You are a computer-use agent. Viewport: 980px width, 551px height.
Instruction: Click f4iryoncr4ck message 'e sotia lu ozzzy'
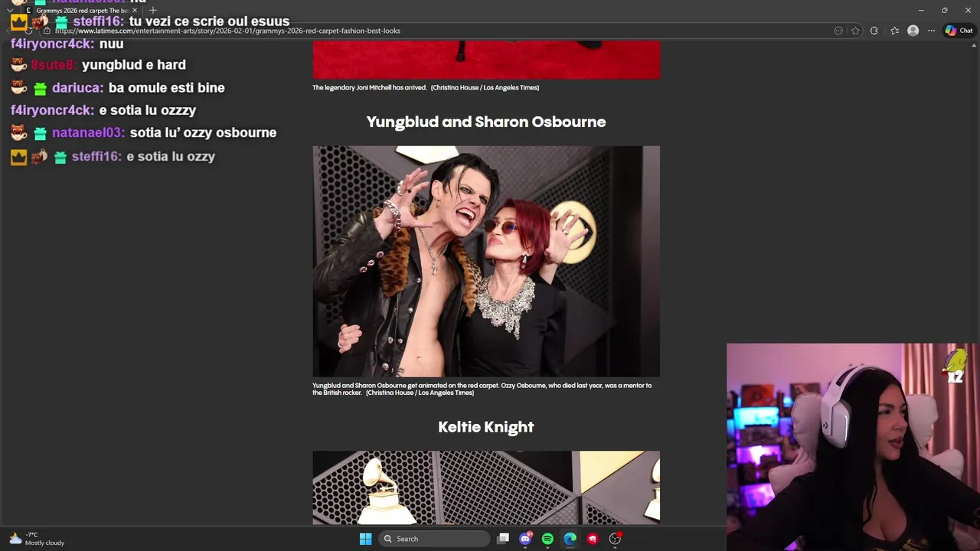[x=148, y=110]
